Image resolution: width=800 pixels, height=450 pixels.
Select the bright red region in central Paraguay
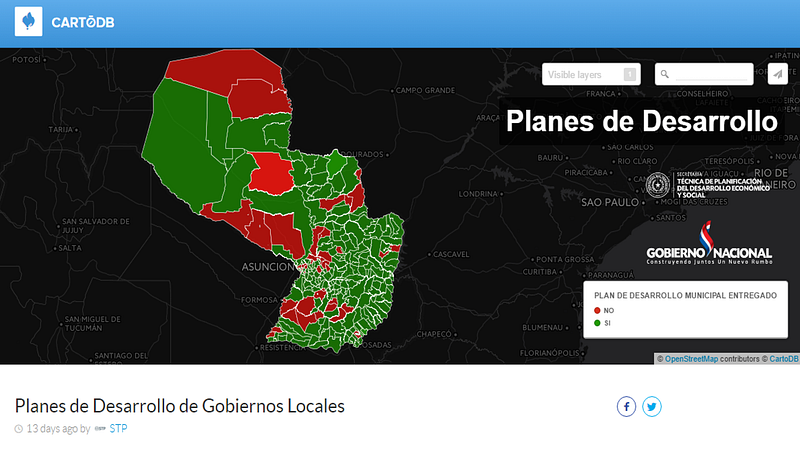pyautogui.click(x=271, y=173)
